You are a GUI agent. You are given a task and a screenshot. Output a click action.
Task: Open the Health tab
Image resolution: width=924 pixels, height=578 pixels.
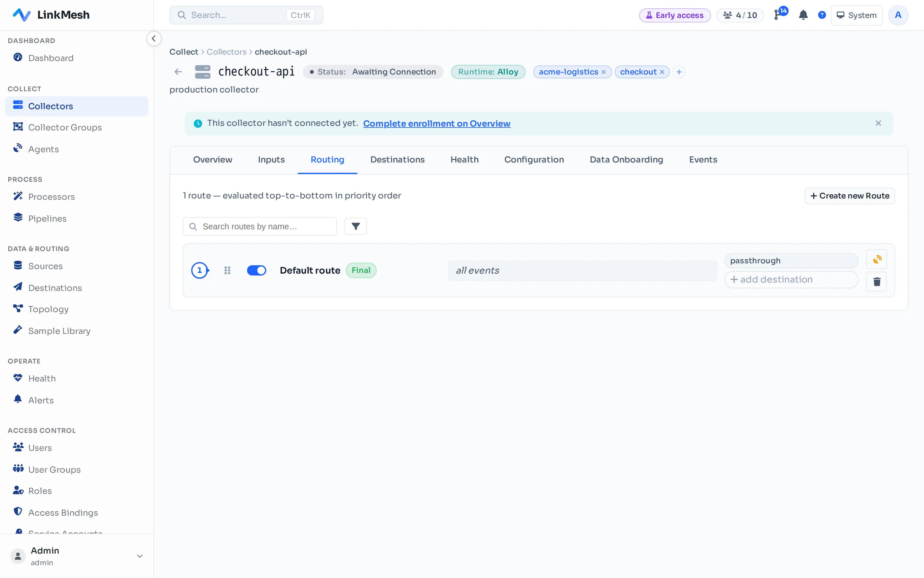click(464, 160)
